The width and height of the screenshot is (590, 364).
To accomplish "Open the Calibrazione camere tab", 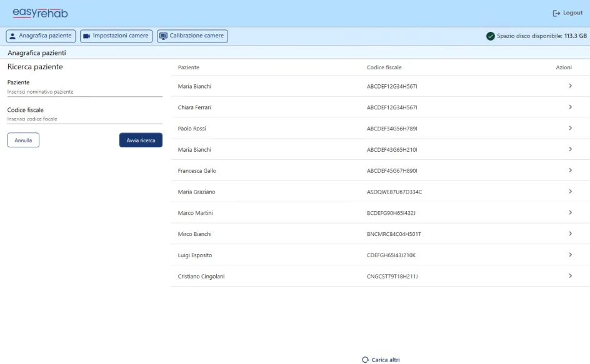I will click(192, 36).
